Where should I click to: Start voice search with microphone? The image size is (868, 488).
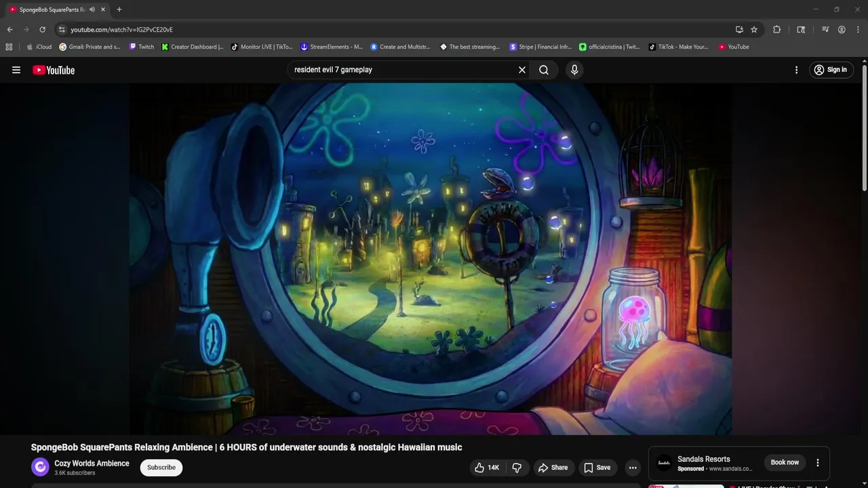click(574, 70)
